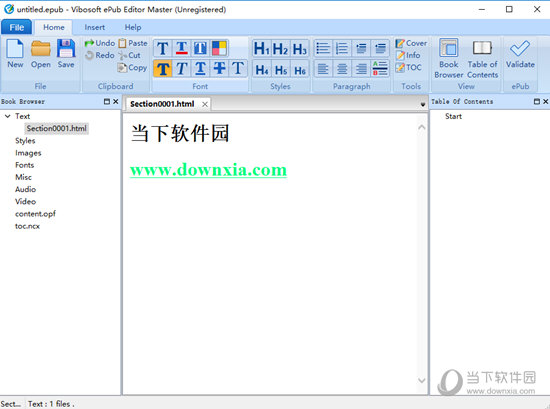Switch to the Insert ribbon tab
The width and height of the screenshot is (550, 409).
click(94, 27)
